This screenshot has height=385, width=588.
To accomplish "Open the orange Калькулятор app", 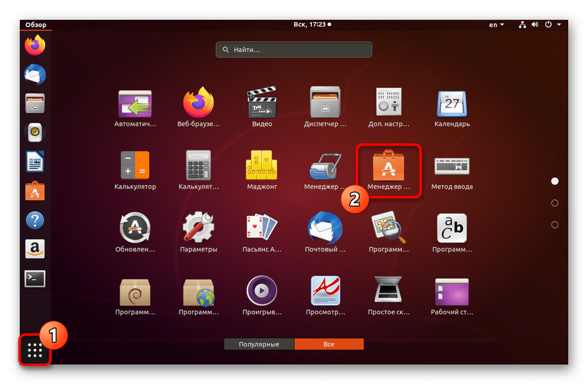I will coord(135,171).
